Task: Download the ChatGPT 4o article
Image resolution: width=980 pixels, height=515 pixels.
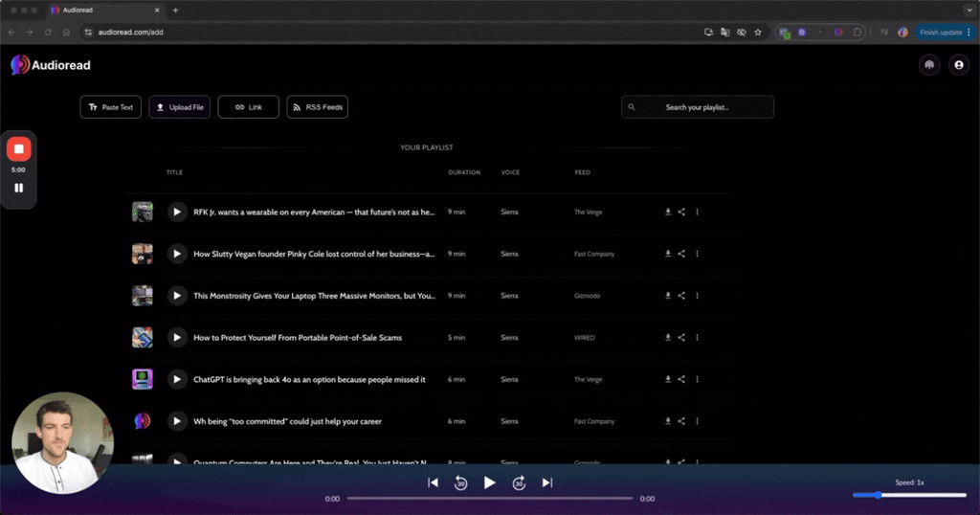Action: 667,379
